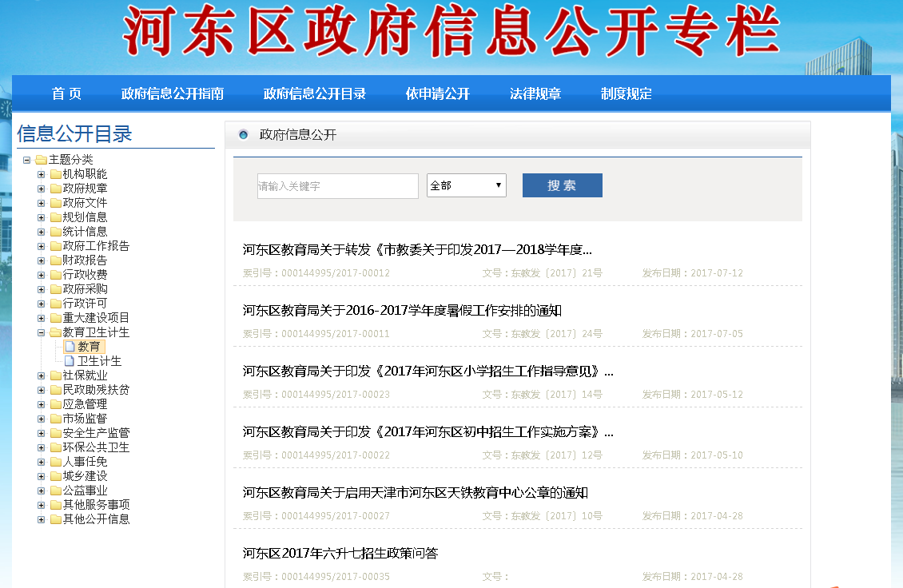
Task: Expand the 城乡建设 tree node
Action: pyautogui.click(x=41, y=476)
